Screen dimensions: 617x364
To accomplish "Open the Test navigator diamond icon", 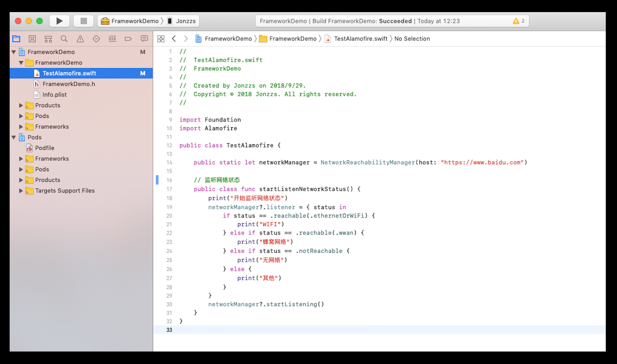I will (x=96, y=39).
